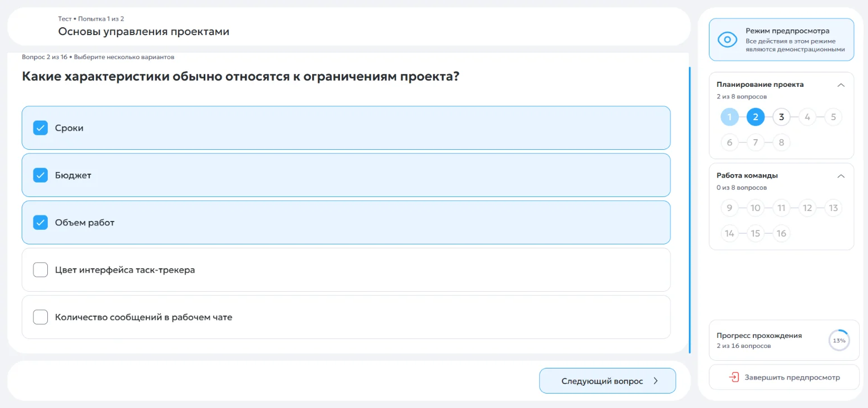
Task: Click Завершить предпросмотр button
Action: click(784, 377)
